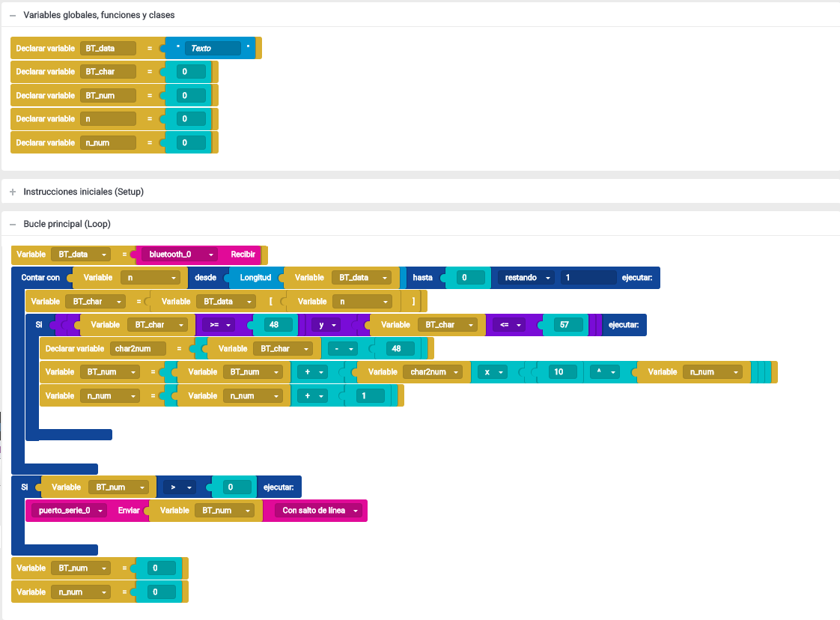The image size is (840, 620).
Task: Open the n variable dropdown in Contar con
Action: (150, 278)
